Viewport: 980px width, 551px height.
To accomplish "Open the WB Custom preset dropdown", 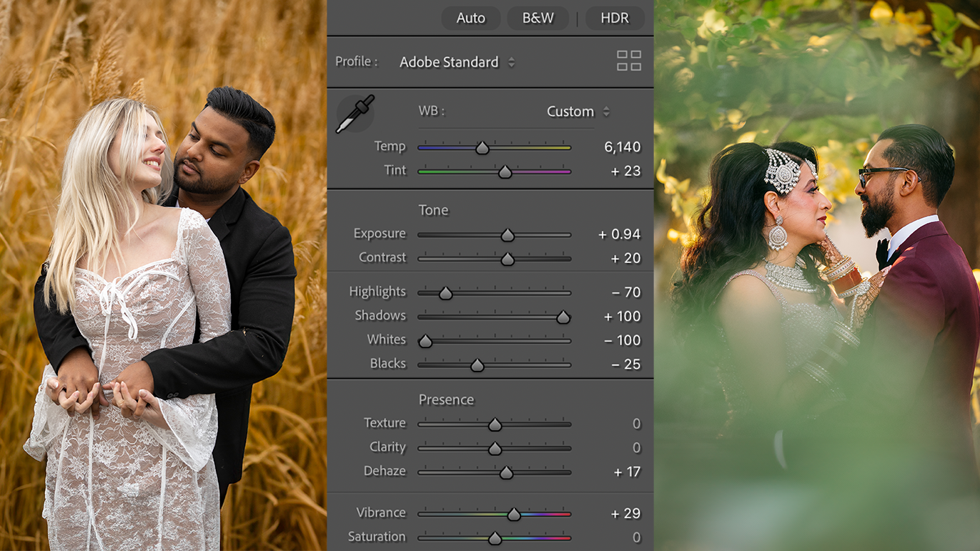I will click(x=578, y=111).
